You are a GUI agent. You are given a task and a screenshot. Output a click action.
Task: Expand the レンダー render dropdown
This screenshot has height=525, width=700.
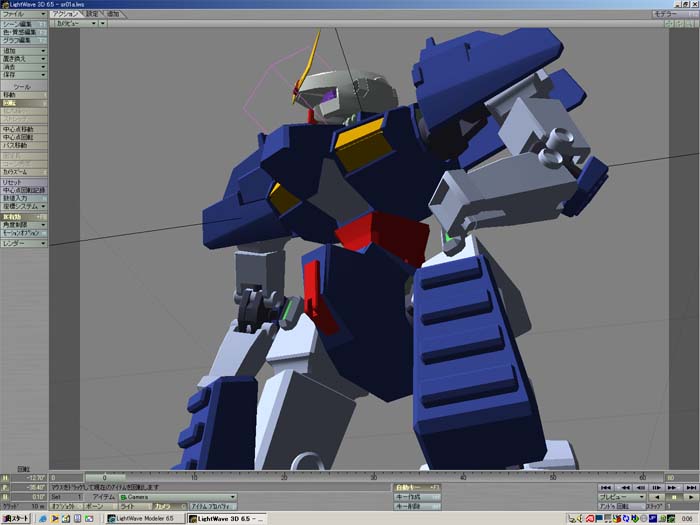(24, 243)
